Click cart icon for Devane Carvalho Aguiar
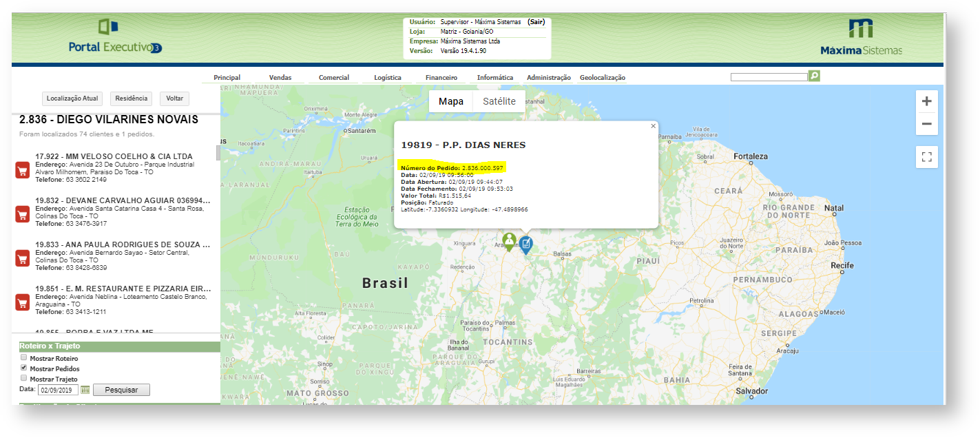The height and width of the screenshot is (438, 980). point(22,215)
